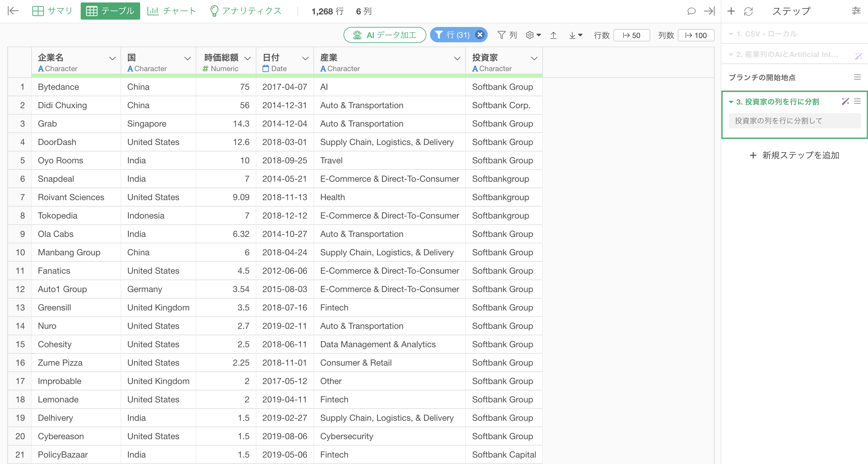
Task: Select the Greensill cell
Action: (x=76, y=307)
